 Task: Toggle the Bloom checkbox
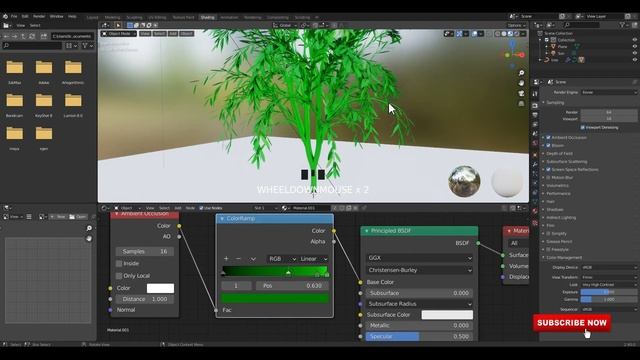548,145
